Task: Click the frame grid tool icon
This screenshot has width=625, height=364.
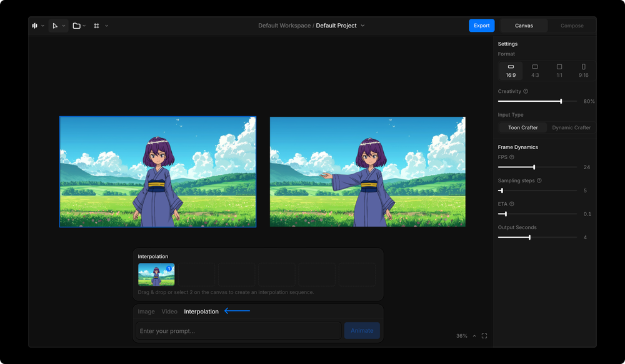Action: pos(96,26)
